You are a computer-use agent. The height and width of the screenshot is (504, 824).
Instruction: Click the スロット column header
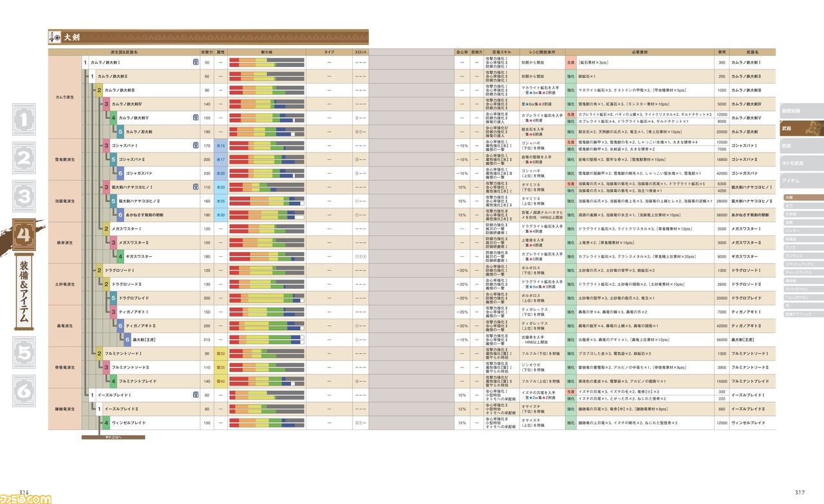360,51
